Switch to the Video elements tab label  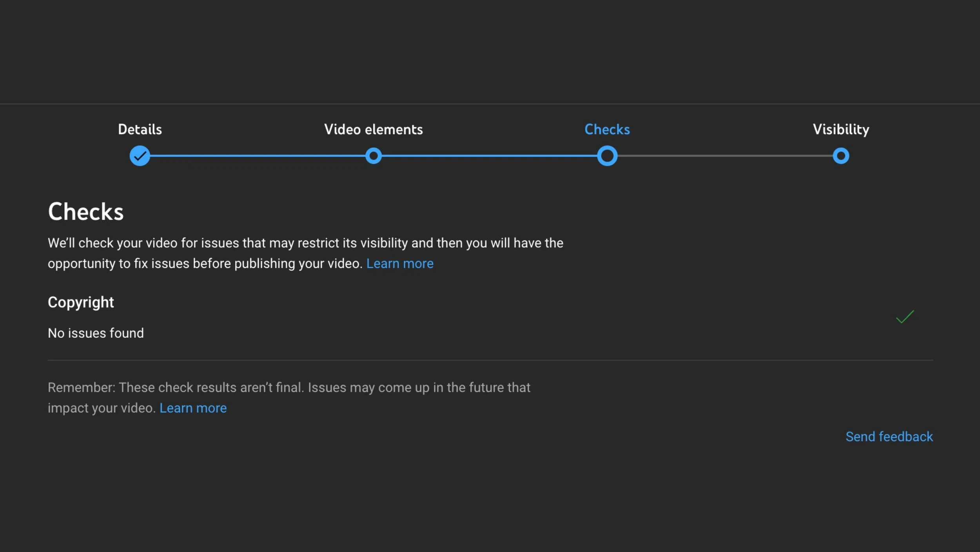374,129
